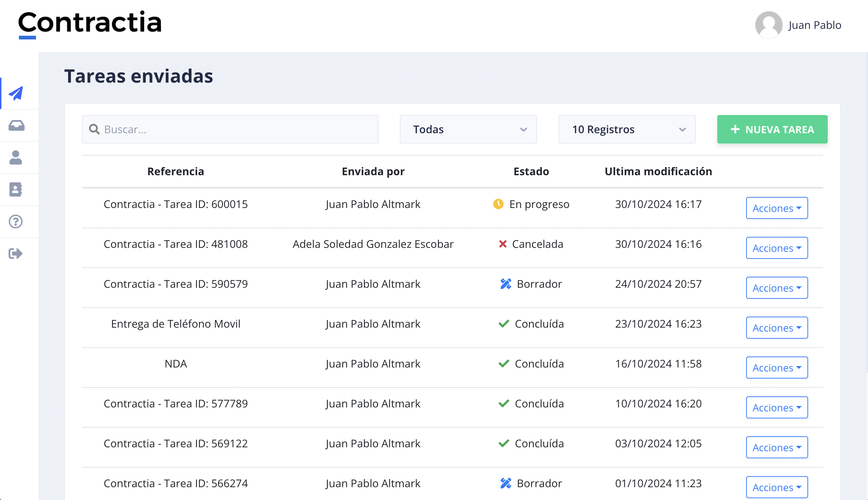This screenshot has width=868, height=500.
Task: Click the user profile sidebar icon
Action: (x=16, y=157)
